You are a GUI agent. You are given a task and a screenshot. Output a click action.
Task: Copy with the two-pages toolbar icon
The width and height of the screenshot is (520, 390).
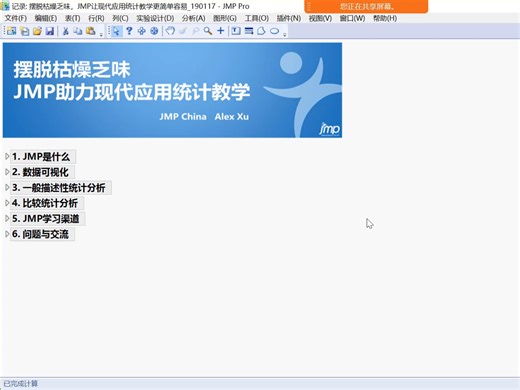click(x=78, y=31)
